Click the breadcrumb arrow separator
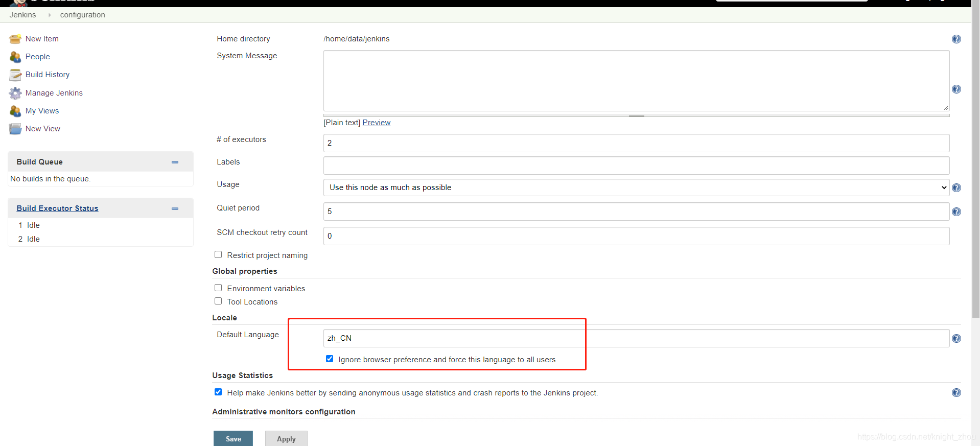Screen dimensions: 980x446 pyautogui.click(x=50, y=15)
